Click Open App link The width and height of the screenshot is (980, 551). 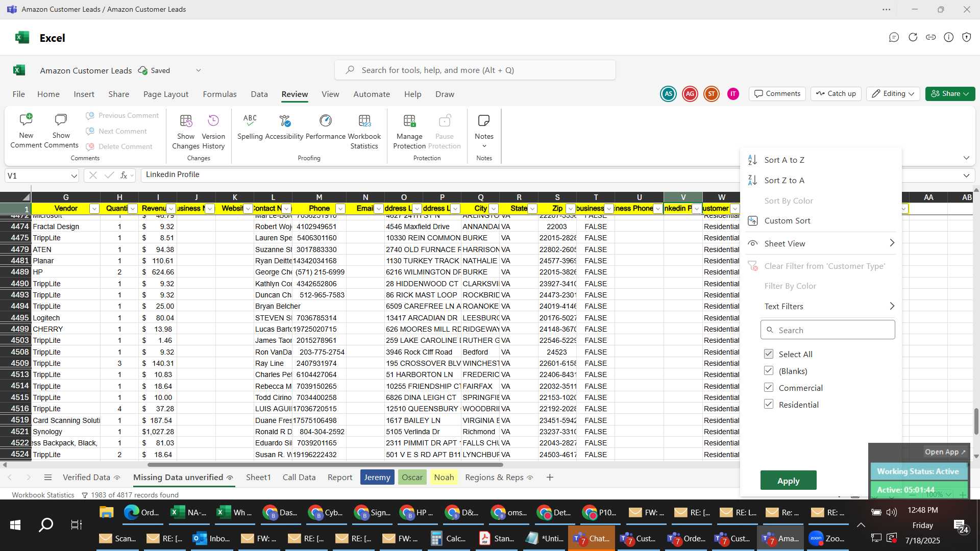[x=945, y=452]
